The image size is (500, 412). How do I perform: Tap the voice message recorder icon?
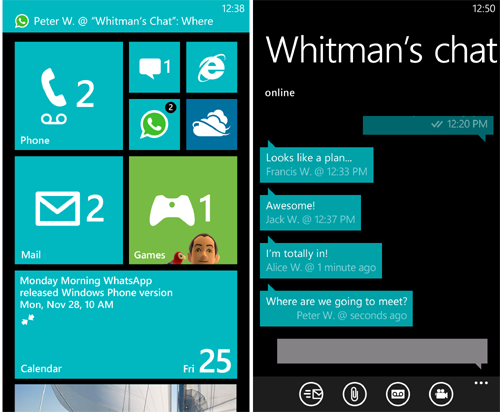click(x=398, y=394)
